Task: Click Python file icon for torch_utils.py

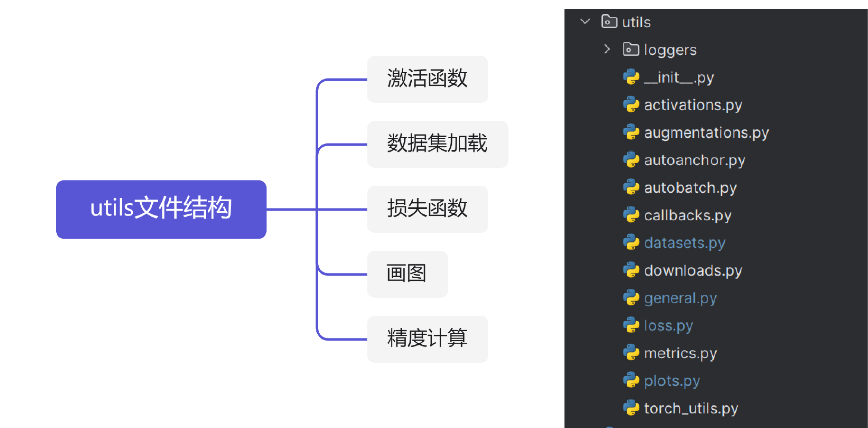Action: (631, 408)
